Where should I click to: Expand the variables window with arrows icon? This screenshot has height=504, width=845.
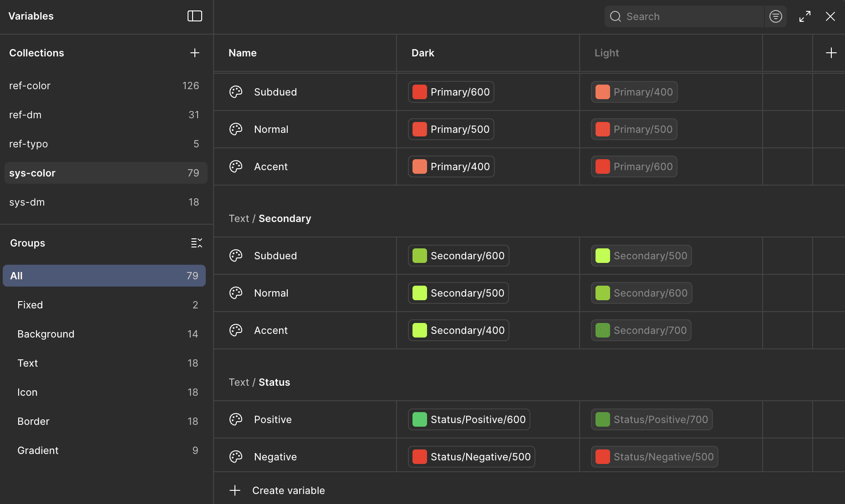point(805,16)
